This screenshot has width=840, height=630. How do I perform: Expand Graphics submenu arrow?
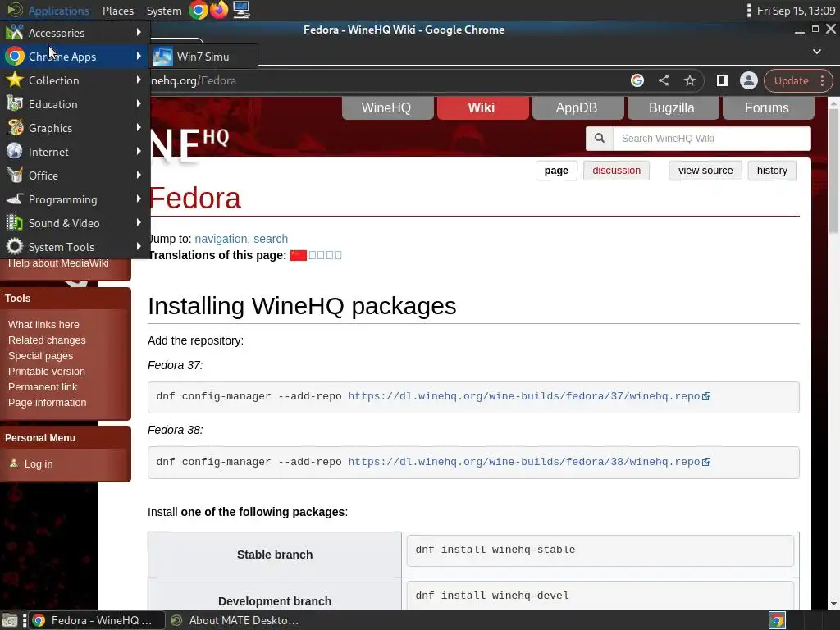139,127
